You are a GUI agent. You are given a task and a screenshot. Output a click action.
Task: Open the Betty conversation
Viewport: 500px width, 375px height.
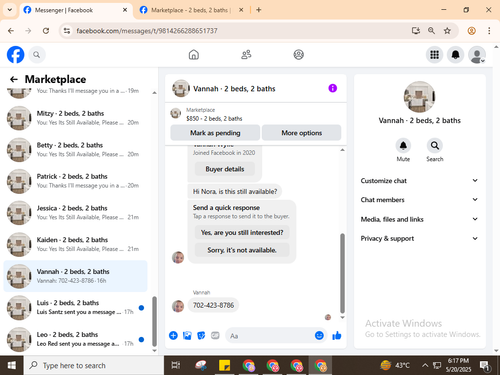(76, 150)
